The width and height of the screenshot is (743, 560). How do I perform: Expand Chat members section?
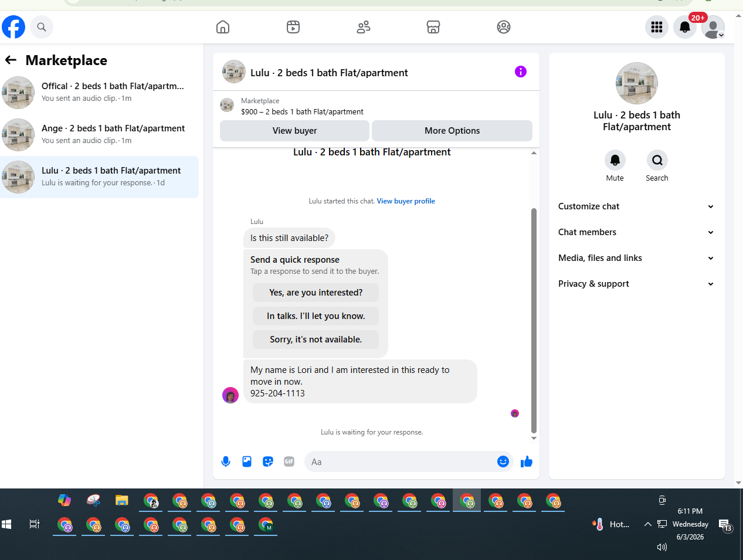pyautogui.click(x=636, y=232)
